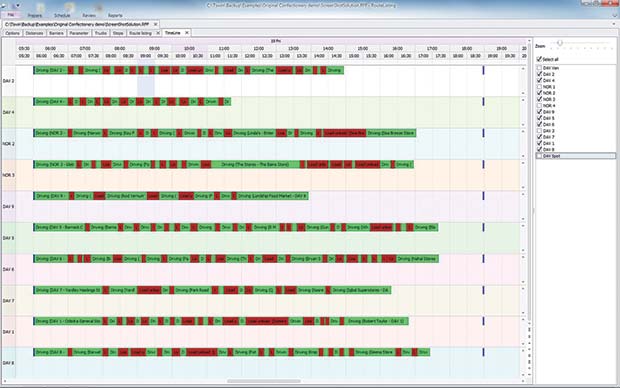Click the scroll-down arrow of DAV 9 row
The width and height of the screenshot is (620, 388).
point(523,219)
